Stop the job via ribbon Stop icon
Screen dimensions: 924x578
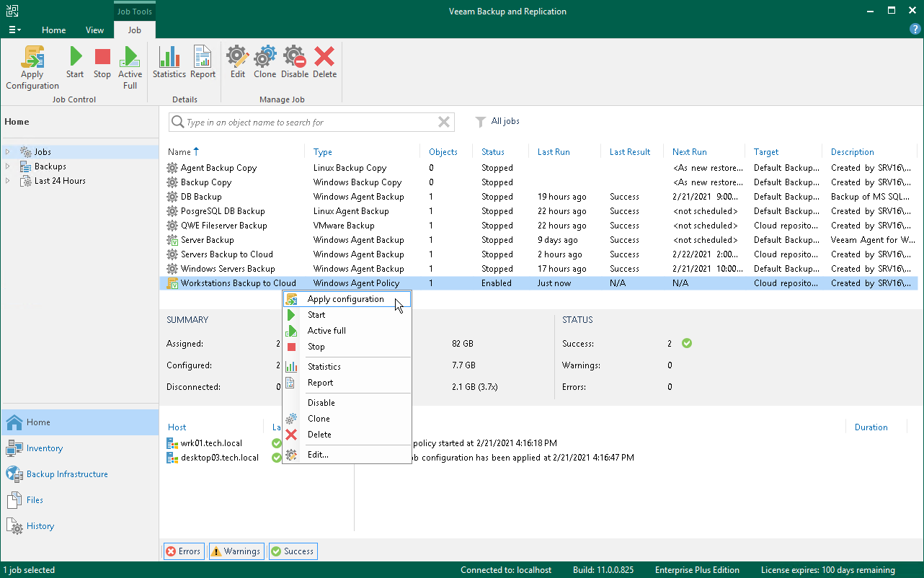[102, 57]
